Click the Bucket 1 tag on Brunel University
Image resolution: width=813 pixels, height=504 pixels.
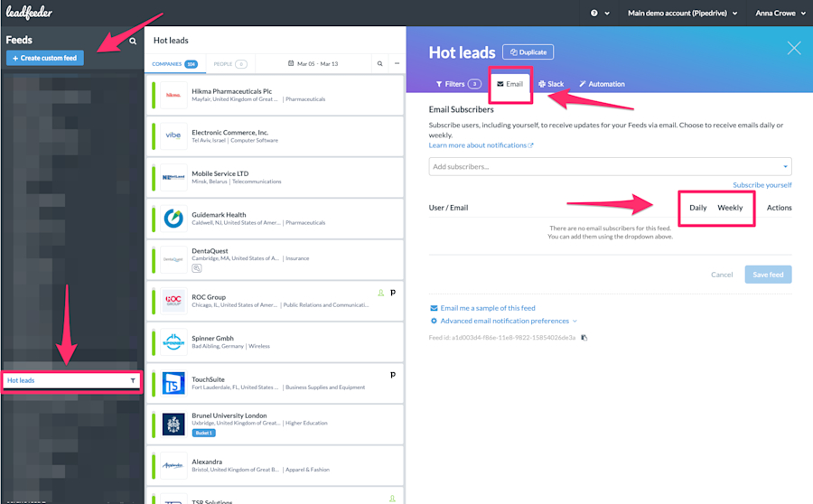[204, 433]
